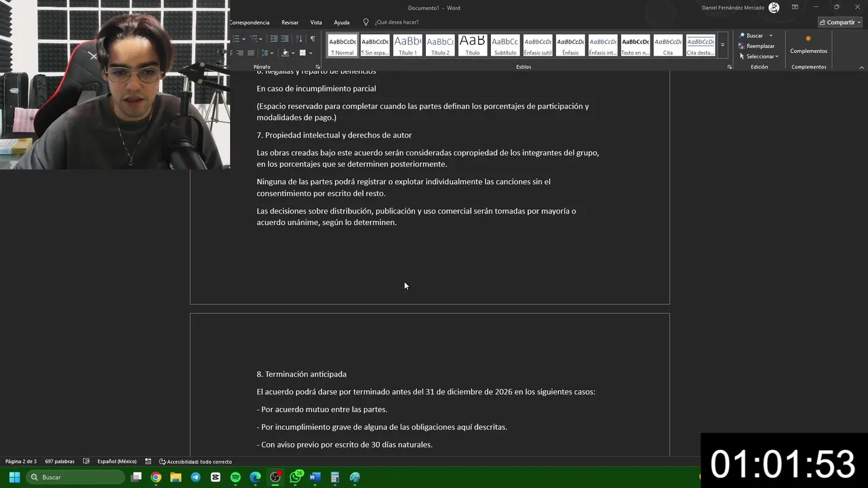Open WhatsApp from taskbar
This screenshot has width=868, height=488.
point(296,477)
